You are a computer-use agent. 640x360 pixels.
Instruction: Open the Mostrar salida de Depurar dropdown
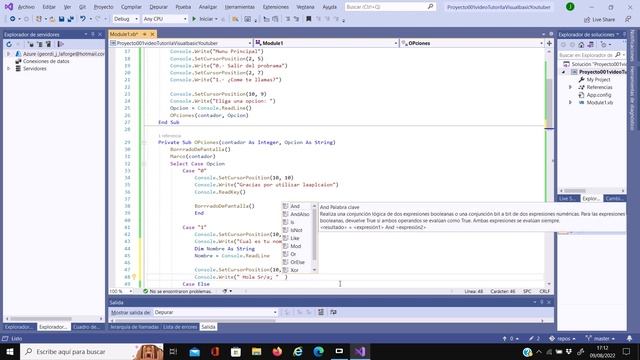click(x=215, y=312)
